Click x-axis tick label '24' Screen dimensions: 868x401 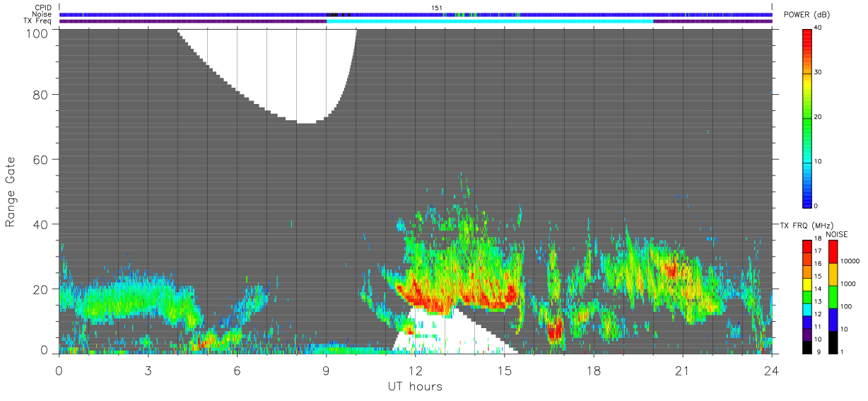pyautogui.click(x=772, y=370)
